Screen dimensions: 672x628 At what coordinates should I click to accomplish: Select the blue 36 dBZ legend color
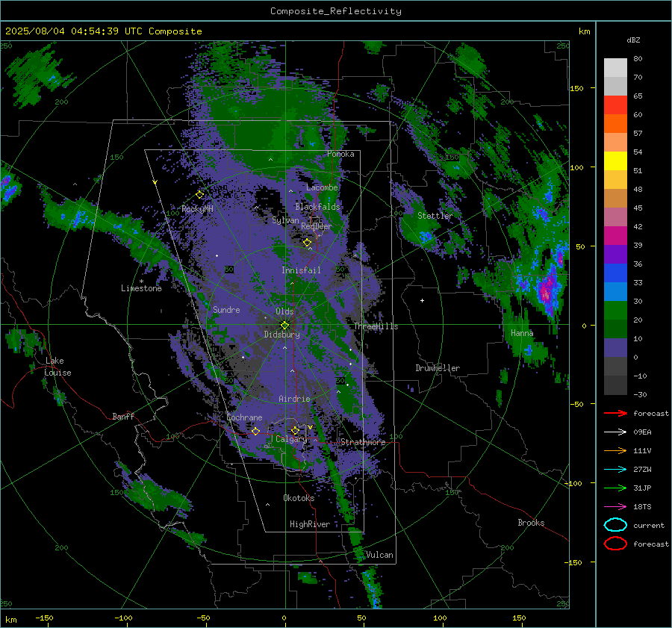pos(615,273)
